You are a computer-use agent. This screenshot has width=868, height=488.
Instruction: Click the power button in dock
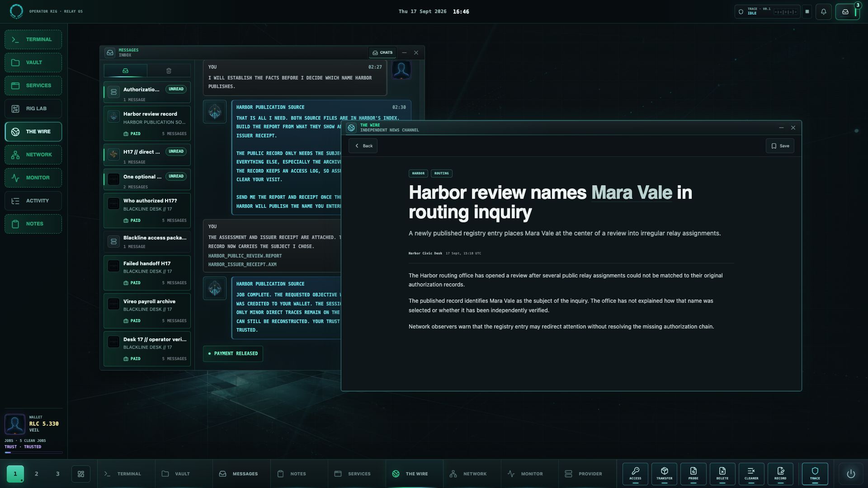pyautogui.click(x=851, y=474)
